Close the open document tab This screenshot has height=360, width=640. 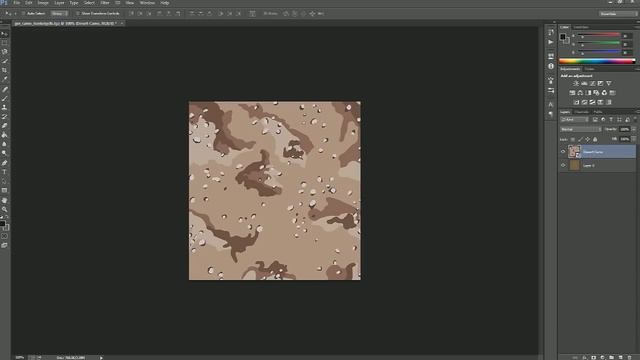tap(122, 24)
